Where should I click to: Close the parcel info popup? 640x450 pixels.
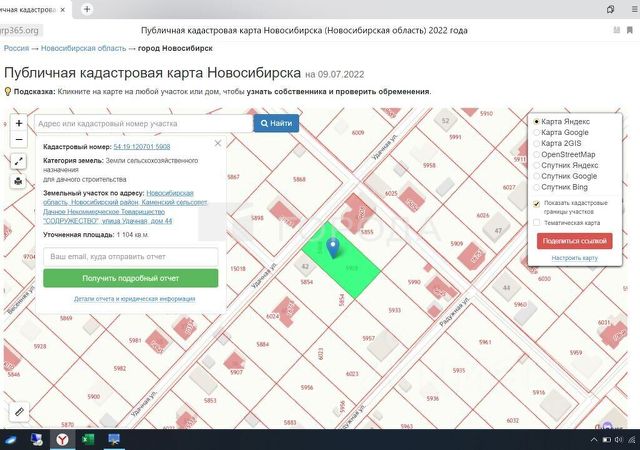tap(218, 143)
